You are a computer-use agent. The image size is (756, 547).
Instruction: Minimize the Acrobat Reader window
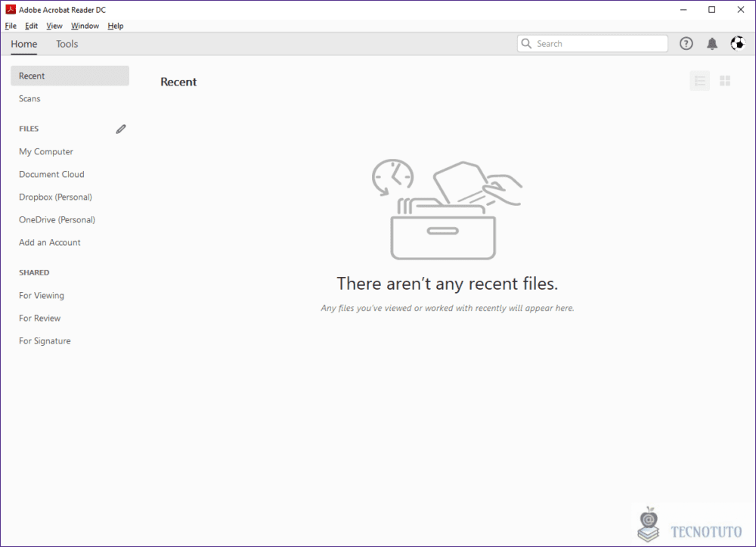point(683,10)
